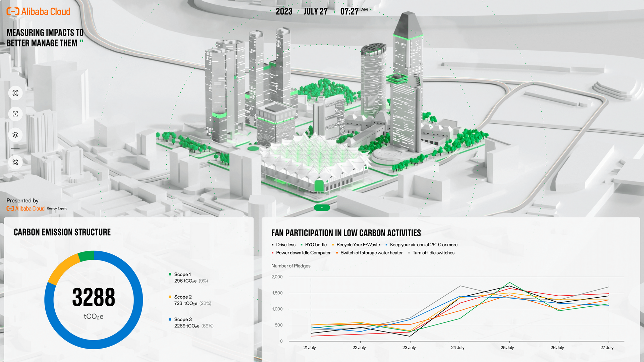This screenshot has width=644, height=362.
Task: Click the Alibaba Cloud logo at top left
Action: tap(39, 12)
